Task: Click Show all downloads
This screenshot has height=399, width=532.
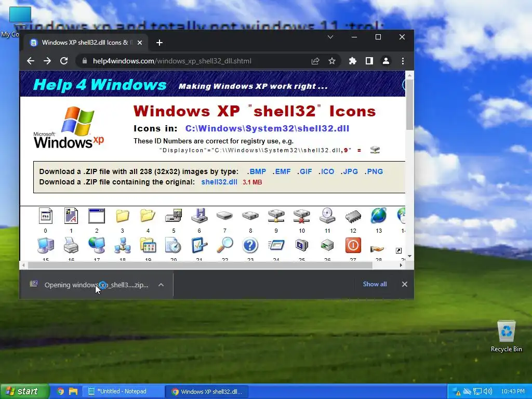Action: point(375,284)
